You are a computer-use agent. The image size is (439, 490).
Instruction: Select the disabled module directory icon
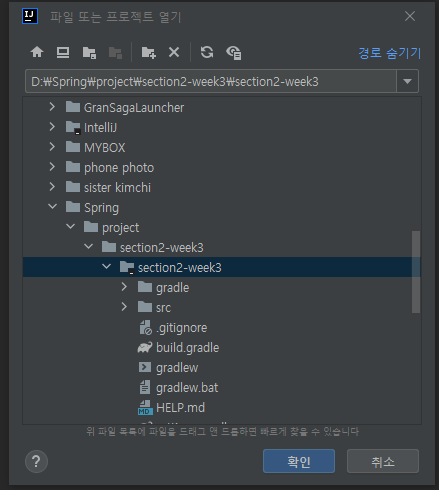[x=115, y=52]
